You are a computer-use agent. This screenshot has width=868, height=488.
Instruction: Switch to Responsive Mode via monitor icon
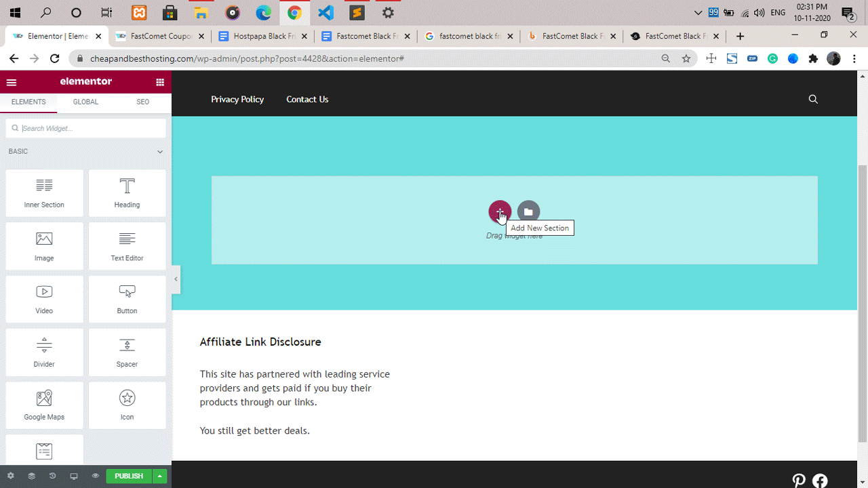coord(73,476)
